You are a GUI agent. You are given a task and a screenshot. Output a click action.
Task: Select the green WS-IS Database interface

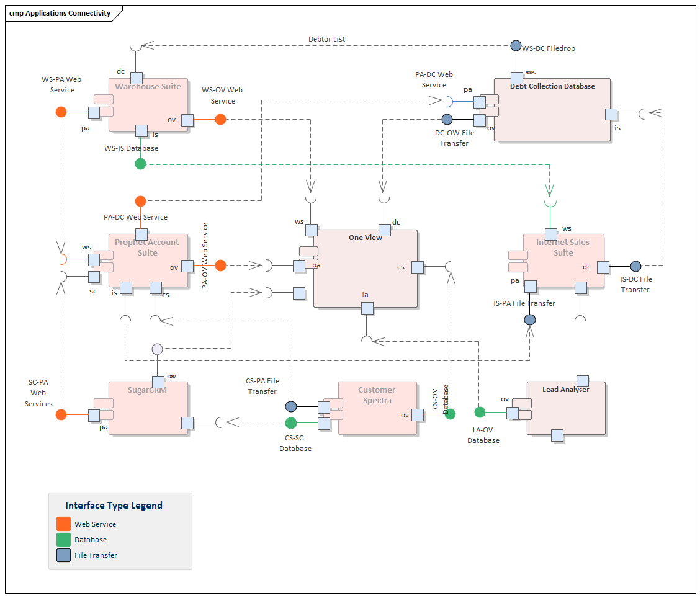[140, 163]
